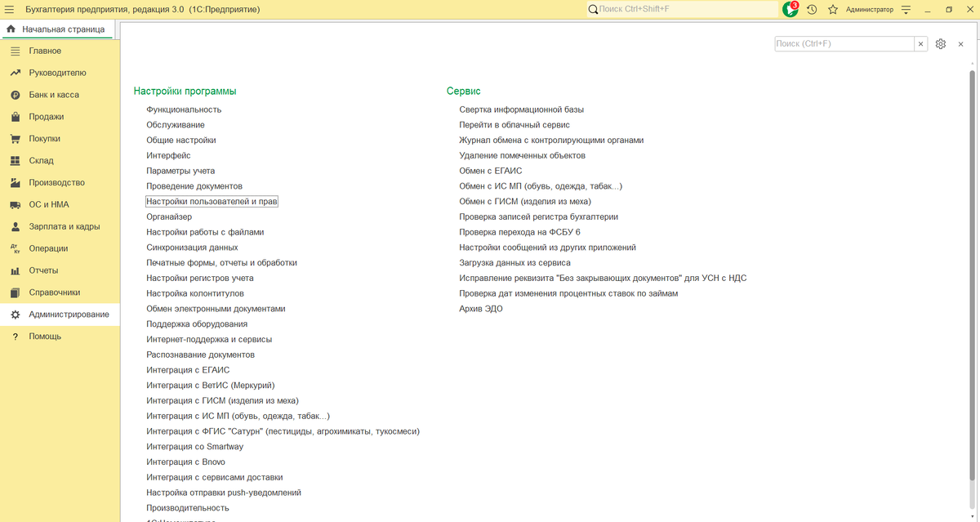
Task: Open Производительность link
Action: 188,508
